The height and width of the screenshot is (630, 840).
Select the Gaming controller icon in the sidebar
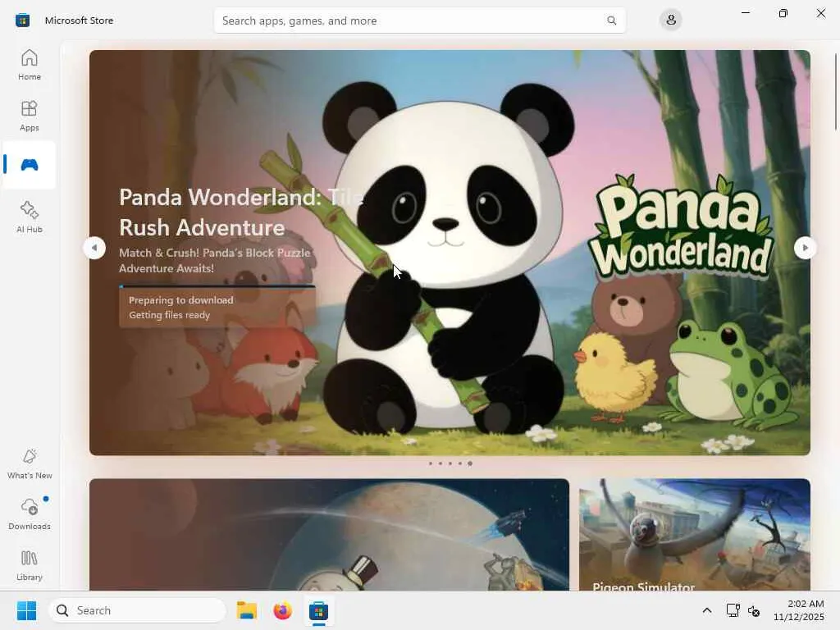tap(29, 165)
